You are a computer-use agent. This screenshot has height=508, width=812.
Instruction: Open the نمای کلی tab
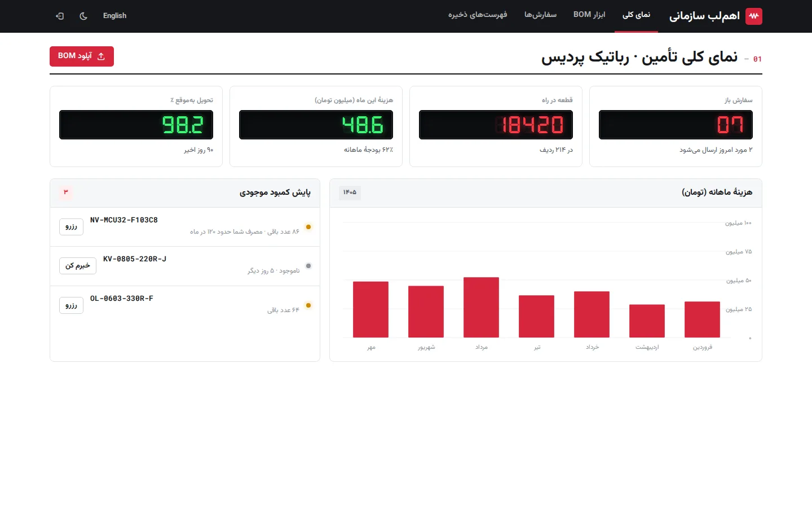click(636, 15)
